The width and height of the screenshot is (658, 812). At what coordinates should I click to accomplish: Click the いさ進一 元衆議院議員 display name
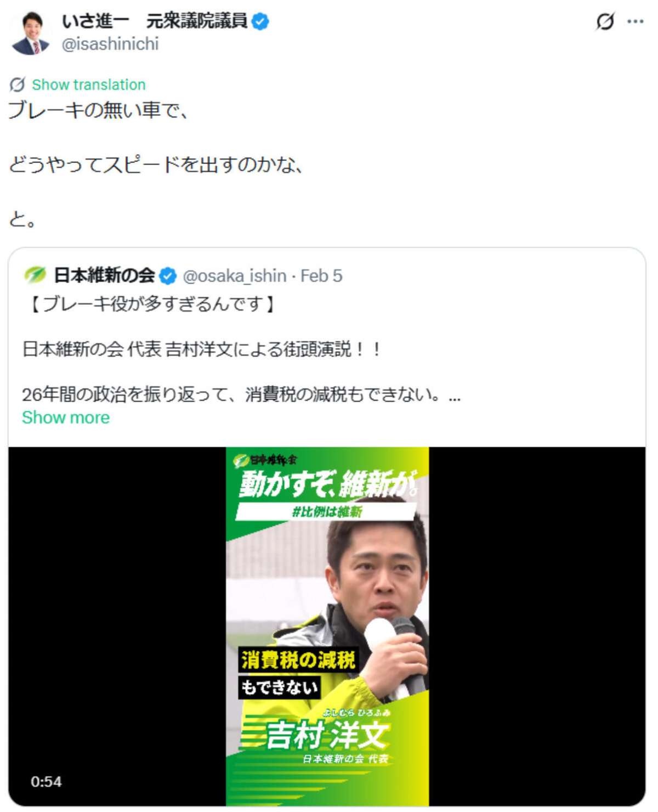[x=154, y=21]
